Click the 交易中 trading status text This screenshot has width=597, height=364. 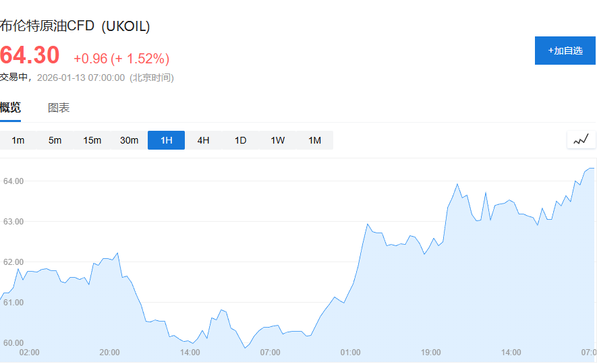(x=15, y=78)
